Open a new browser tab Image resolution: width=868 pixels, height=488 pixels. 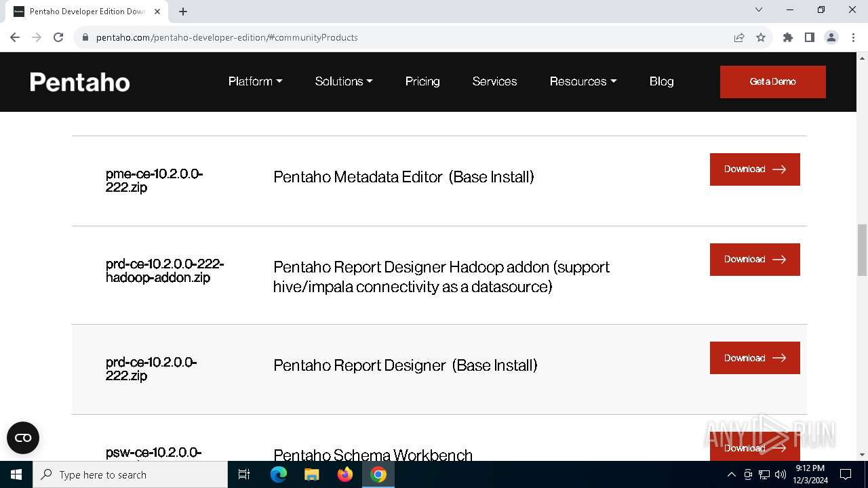183,12
